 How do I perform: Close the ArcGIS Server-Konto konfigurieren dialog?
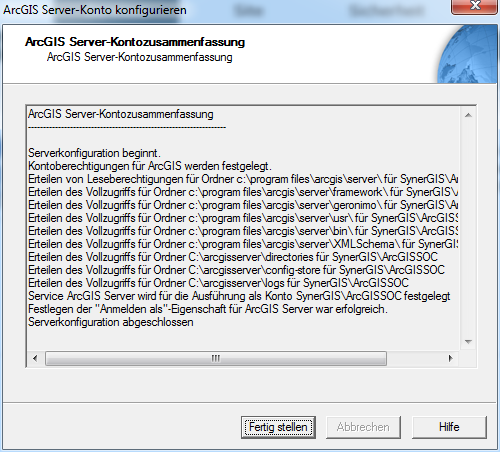point(474,7)
